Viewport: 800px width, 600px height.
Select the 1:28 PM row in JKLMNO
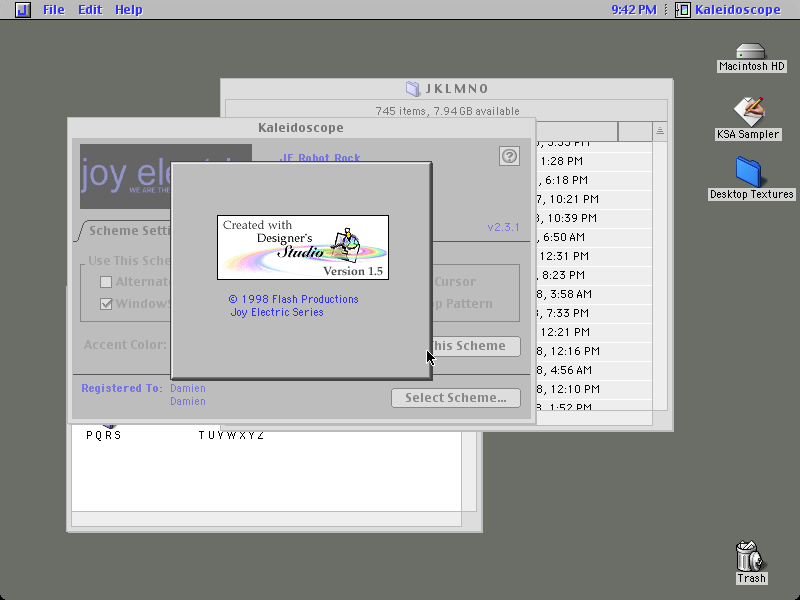(594, 161)
